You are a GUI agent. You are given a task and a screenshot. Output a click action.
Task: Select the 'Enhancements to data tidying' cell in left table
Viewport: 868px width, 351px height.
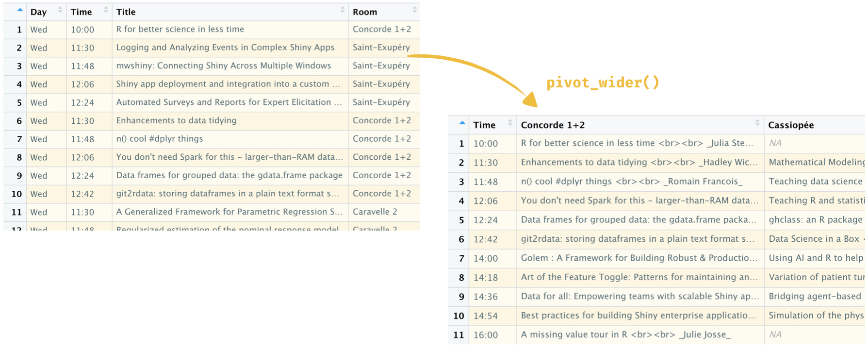pos(176,120)
